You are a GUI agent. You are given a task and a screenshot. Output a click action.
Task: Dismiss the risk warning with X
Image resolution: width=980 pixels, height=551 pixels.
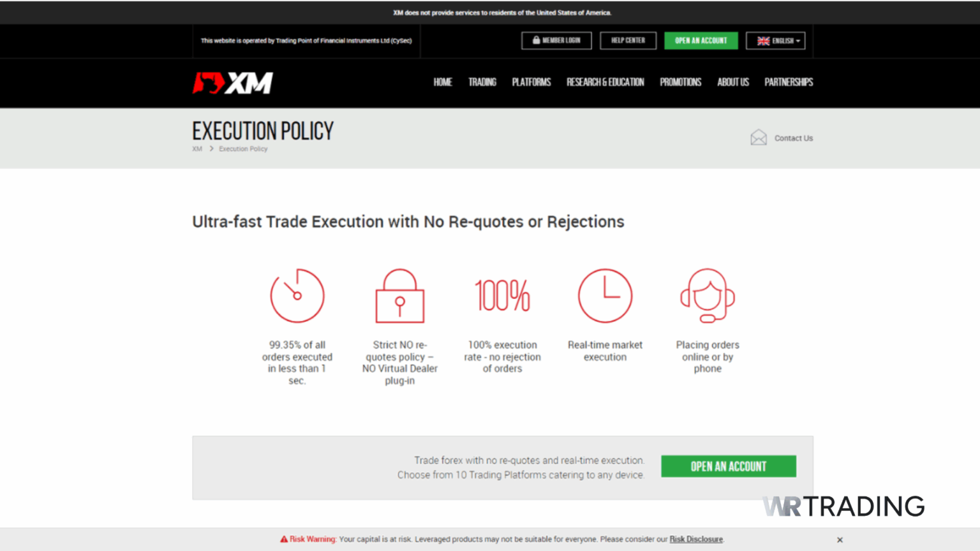click(x=840, y=540)
